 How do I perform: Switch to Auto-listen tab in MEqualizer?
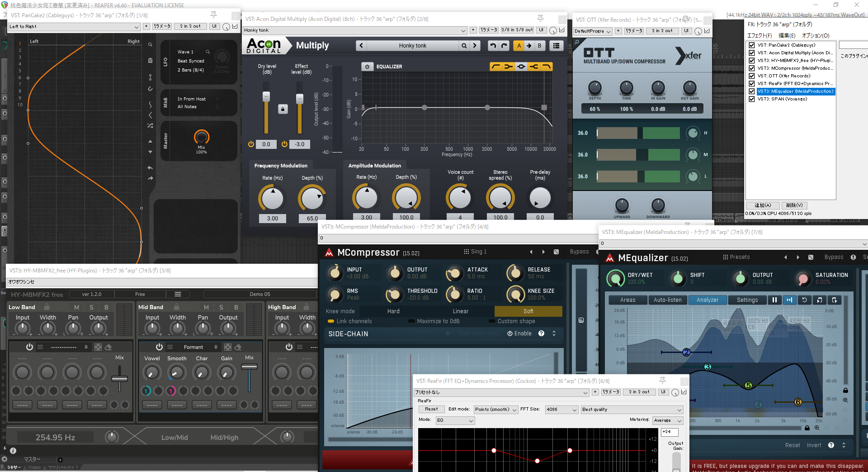point(668,300)
